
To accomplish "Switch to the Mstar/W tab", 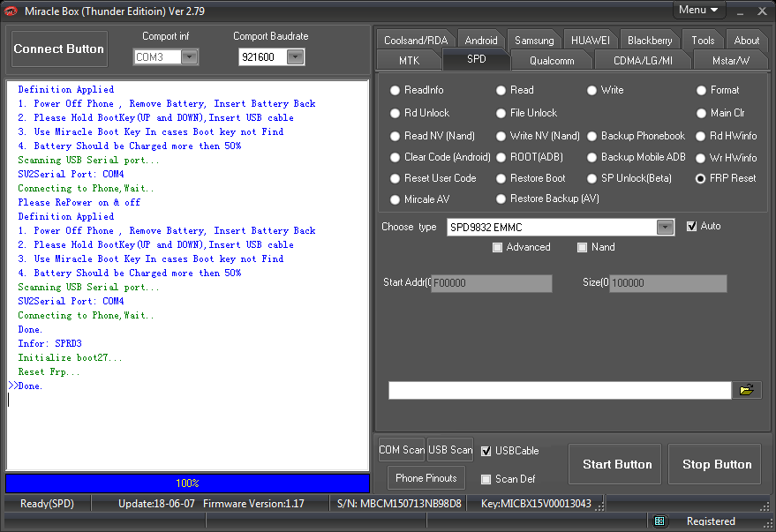I will [730, 60].
